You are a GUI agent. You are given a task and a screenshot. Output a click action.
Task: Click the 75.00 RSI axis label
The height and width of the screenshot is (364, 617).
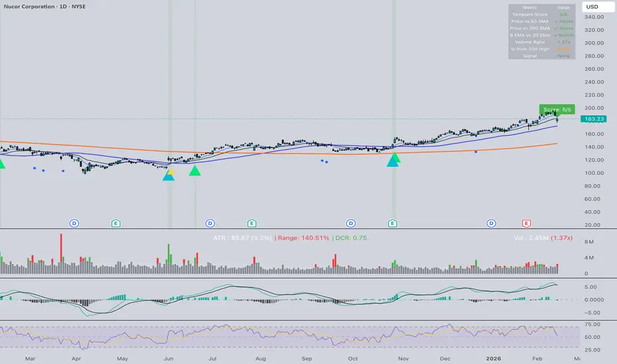tap(593, 324)
